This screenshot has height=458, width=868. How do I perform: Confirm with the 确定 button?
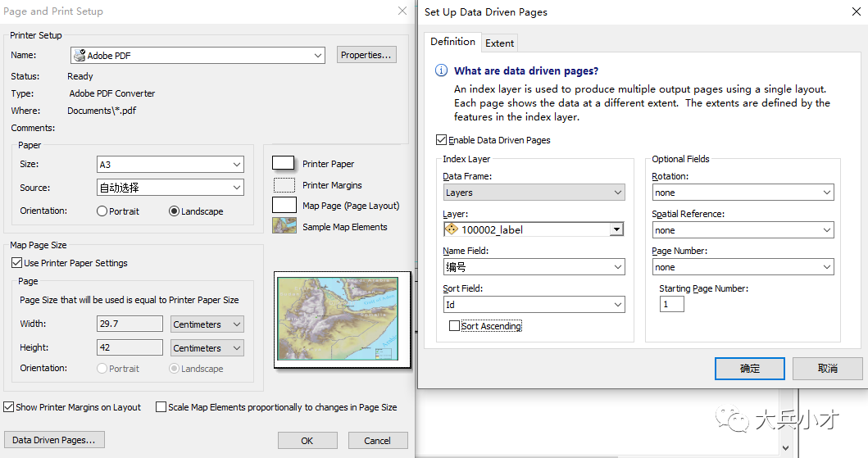click(x=749, y=369)
